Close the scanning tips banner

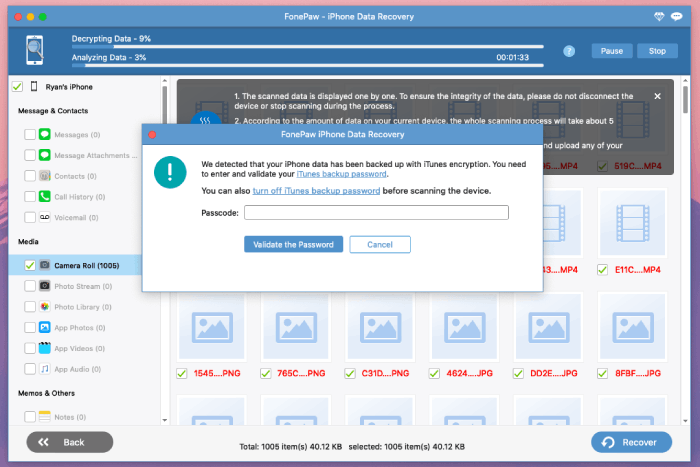tap(657, 96)
